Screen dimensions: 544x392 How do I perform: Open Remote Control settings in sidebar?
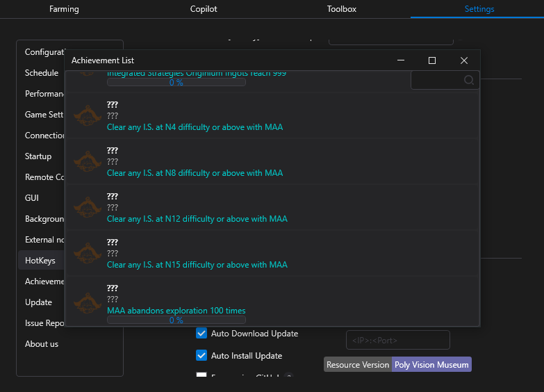click(x=44, y=177)
